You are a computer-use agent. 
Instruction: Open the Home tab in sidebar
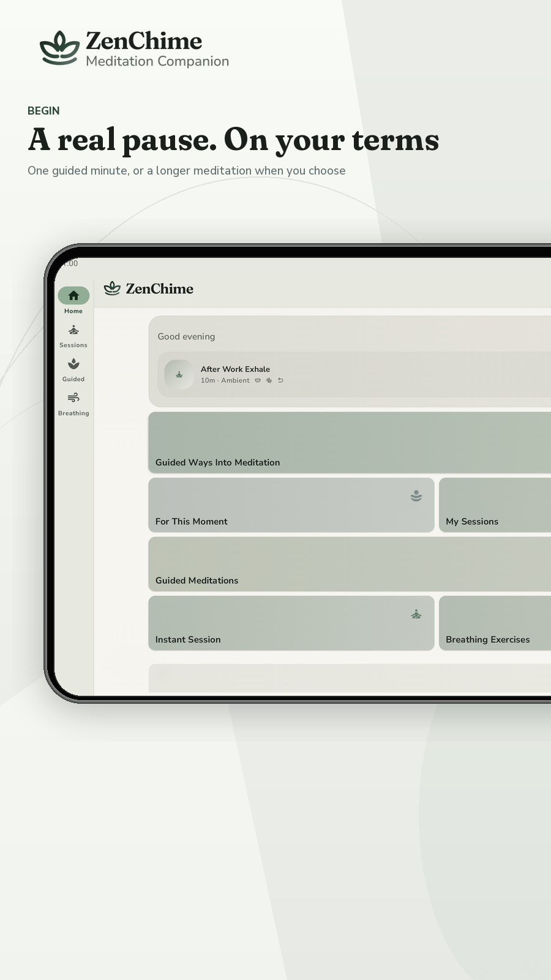[x=73, y=301]
